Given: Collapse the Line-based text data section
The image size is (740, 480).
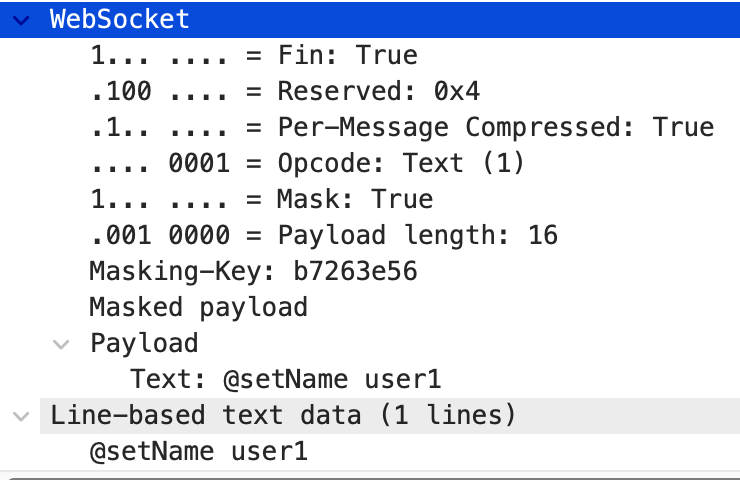Looking at the screenshot, I should 21,415.
